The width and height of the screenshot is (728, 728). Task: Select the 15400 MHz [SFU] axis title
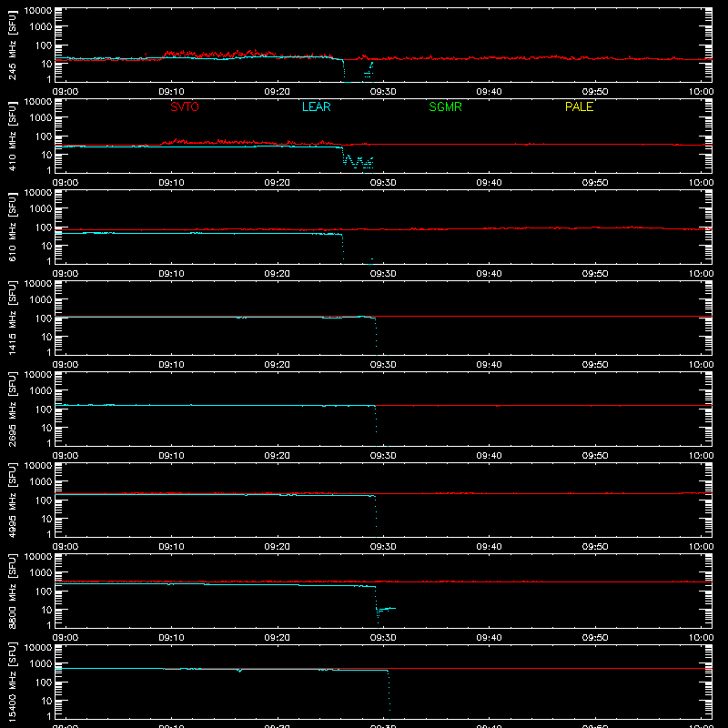coord(12,682)
